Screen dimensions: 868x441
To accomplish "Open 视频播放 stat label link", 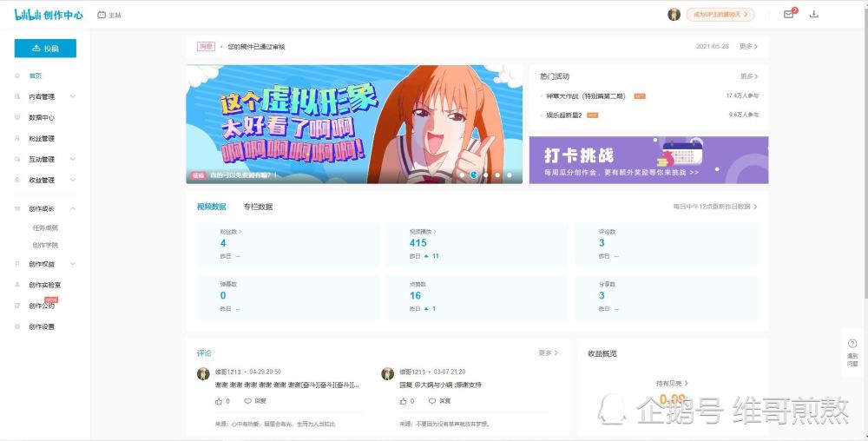I will pyautogui.click(x=423, y=231).
